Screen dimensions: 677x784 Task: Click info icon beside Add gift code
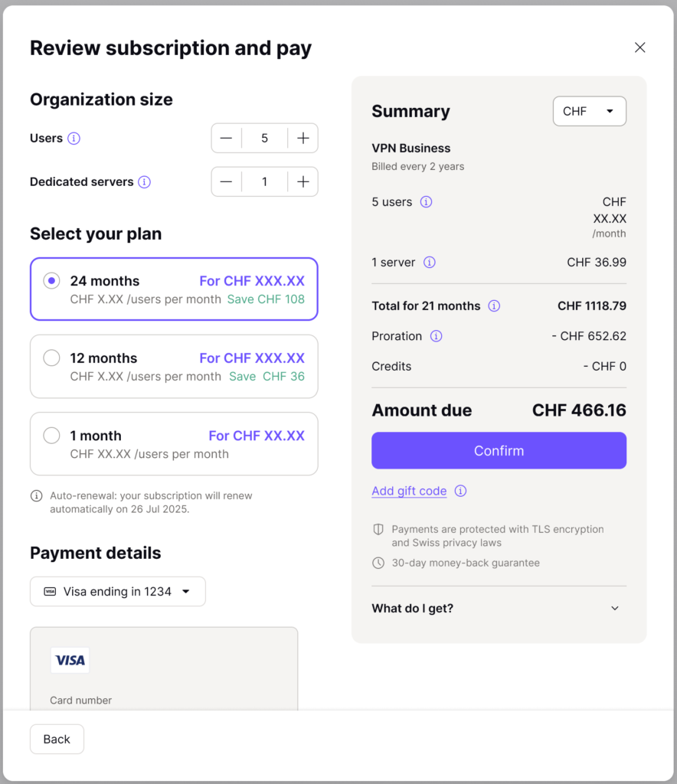tap(460, 491)
